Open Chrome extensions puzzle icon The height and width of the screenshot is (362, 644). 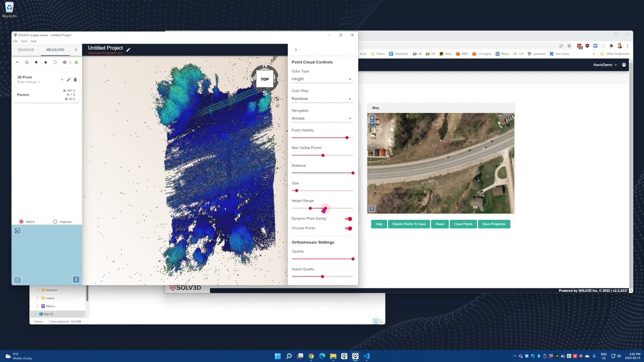(611, 46)
